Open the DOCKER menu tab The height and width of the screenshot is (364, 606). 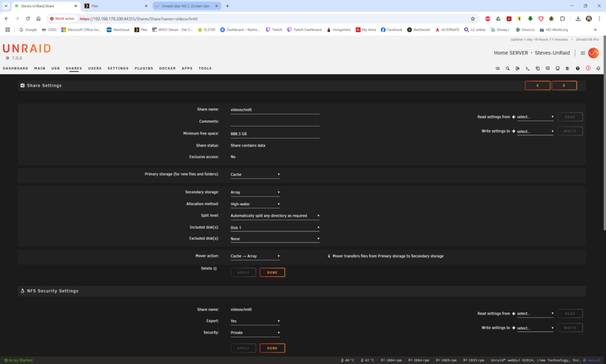(x=167, y=68)
